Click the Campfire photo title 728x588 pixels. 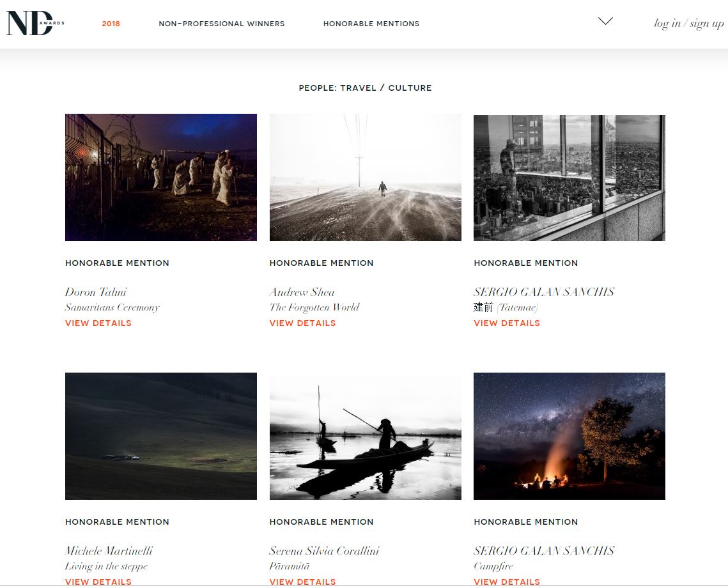(493, 566)
